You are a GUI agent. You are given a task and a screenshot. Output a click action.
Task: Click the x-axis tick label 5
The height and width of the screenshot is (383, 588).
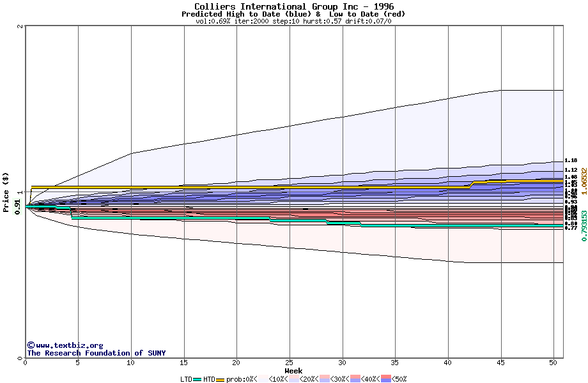click(77, 363)
